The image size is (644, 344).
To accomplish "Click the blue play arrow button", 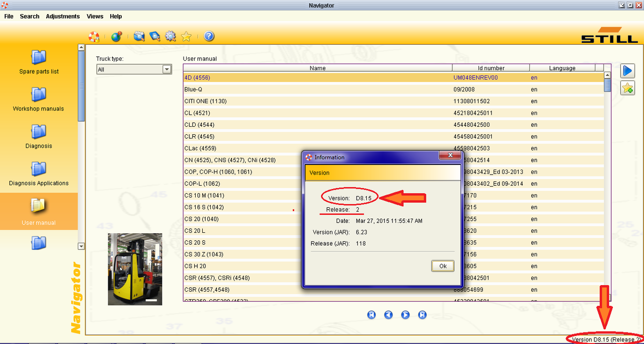I will (627, 71).
